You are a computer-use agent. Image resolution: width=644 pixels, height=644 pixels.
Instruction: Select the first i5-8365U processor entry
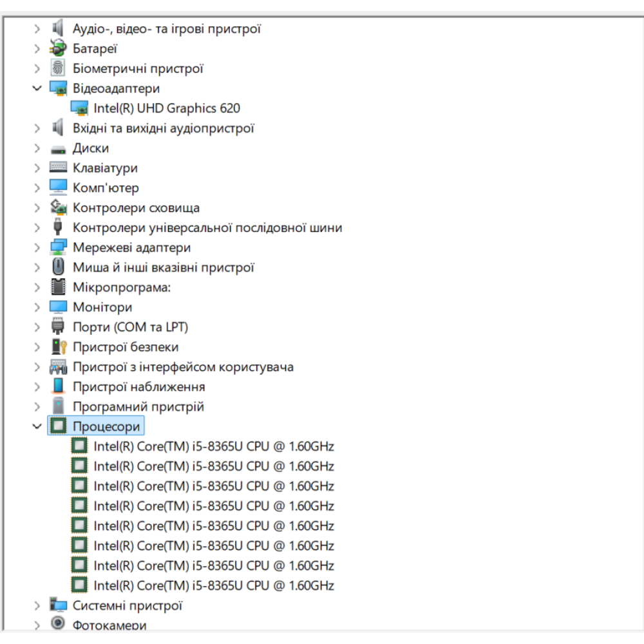click(x=213, y=446)
